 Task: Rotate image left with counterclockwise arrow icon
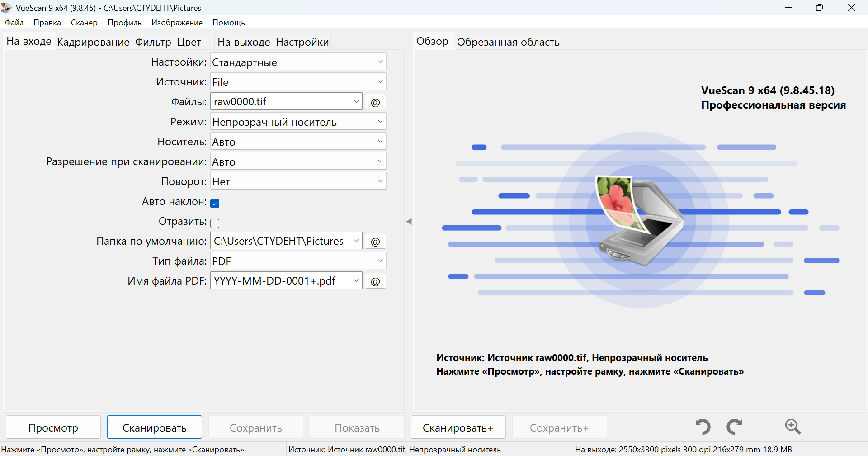click(x=703, y=427)
